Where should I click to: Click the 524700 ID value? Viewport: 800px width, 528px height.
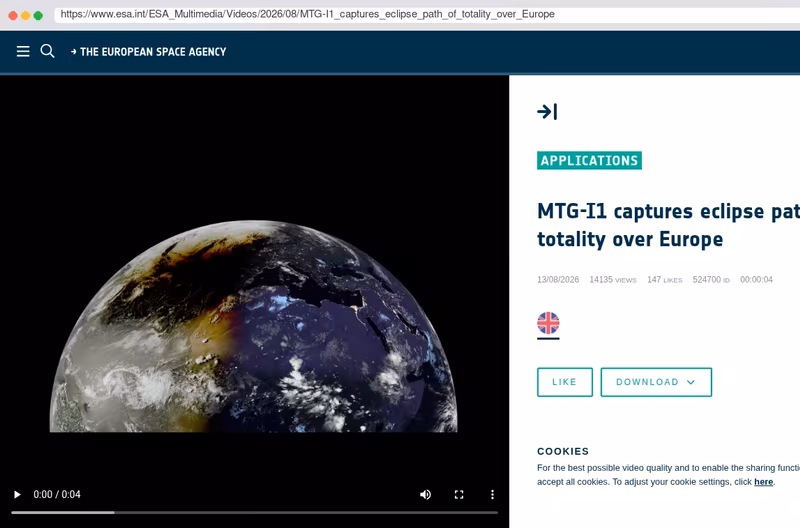tap(711, 280)
